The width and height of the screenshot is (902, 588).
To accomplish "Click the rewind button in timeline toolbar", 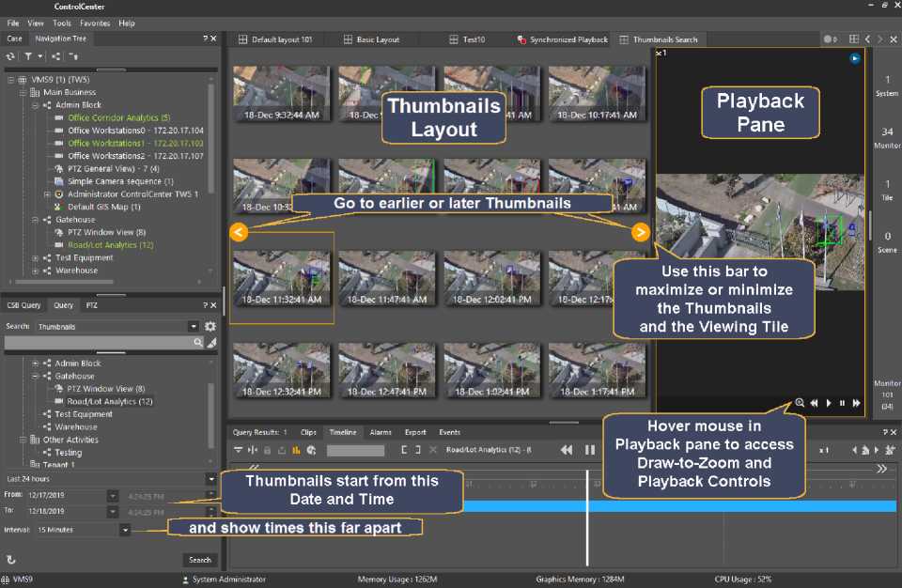I will pos(567,450).
